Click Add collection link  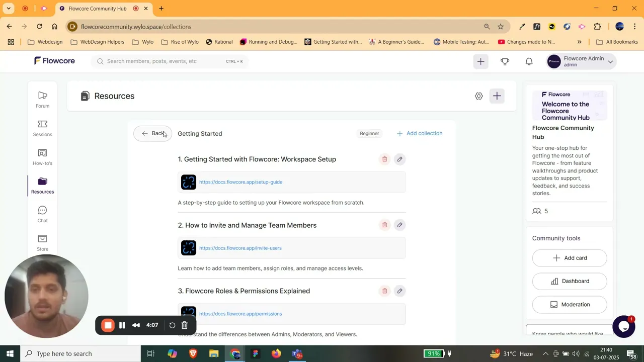tap(420, 133)
